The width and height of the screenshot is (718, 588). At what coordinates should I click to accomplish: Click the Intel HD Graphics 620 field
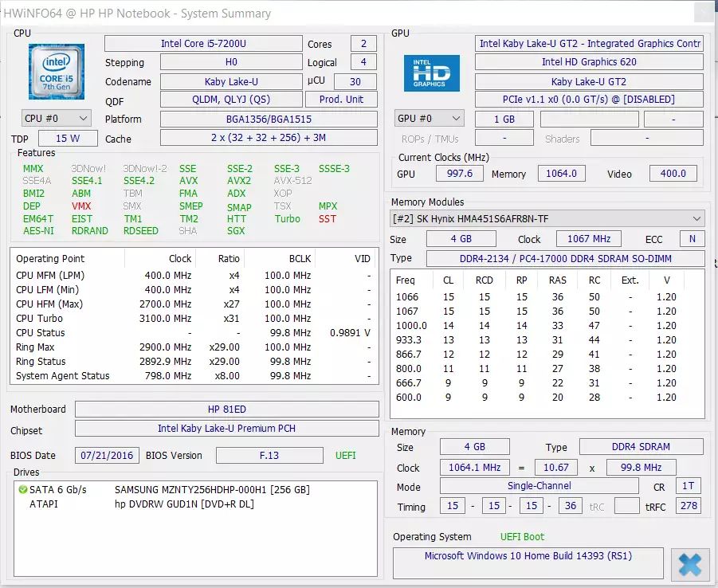588,62
